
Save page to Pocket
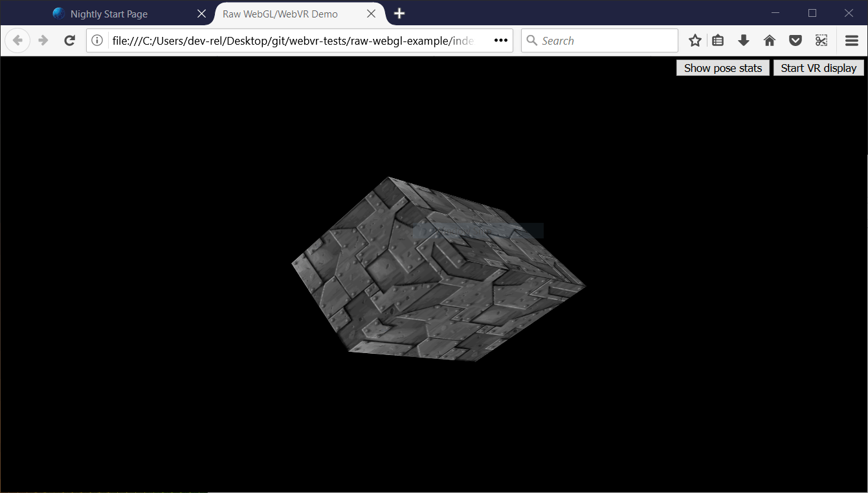[795, 40]
